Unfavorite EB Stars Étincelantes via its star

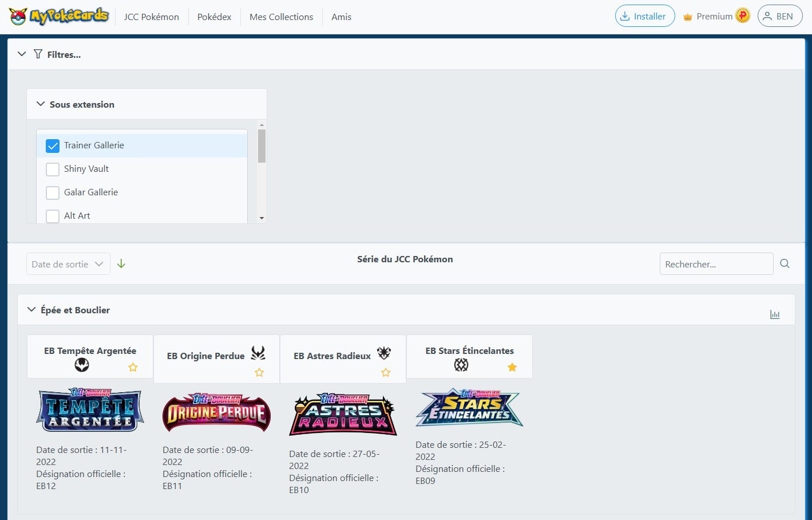click(x=512, y=368)
